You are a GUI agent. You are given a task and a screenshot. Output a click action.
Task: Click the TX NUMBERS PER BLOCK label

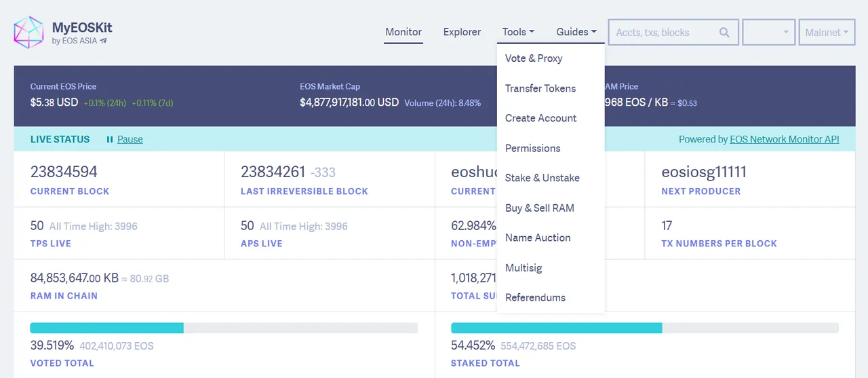pyautogui.click(x=719, y=244)
